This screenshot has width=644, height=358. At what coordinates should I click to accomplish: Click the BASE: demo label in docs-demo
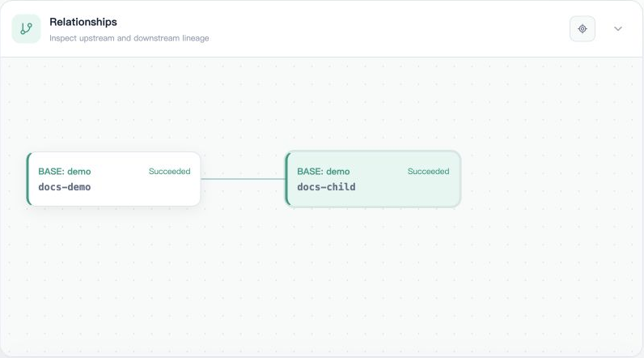[65, 172]
